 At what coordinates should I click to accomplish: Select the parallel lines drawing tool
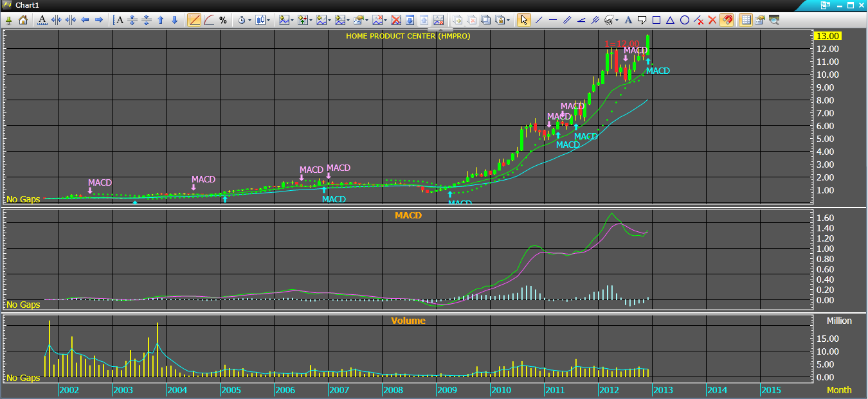[x=567, y=20]
